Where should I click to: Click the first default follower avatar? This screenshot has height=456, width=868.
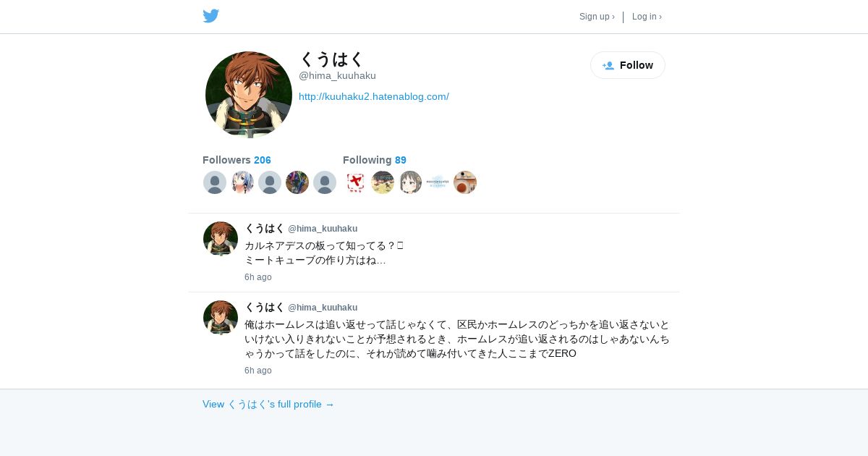pyautogui.click(x=215, y=182)
